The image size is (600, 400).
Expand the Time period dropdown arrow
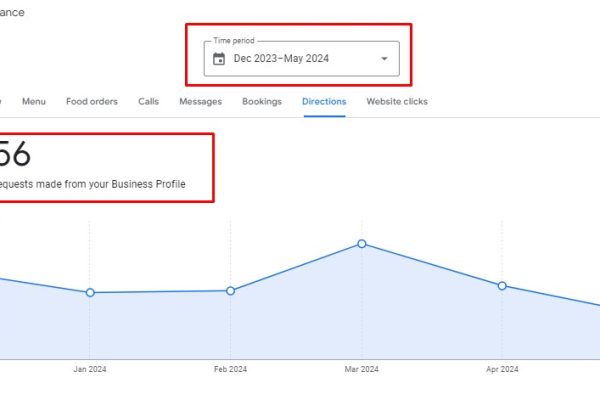(x=384, y=59)
